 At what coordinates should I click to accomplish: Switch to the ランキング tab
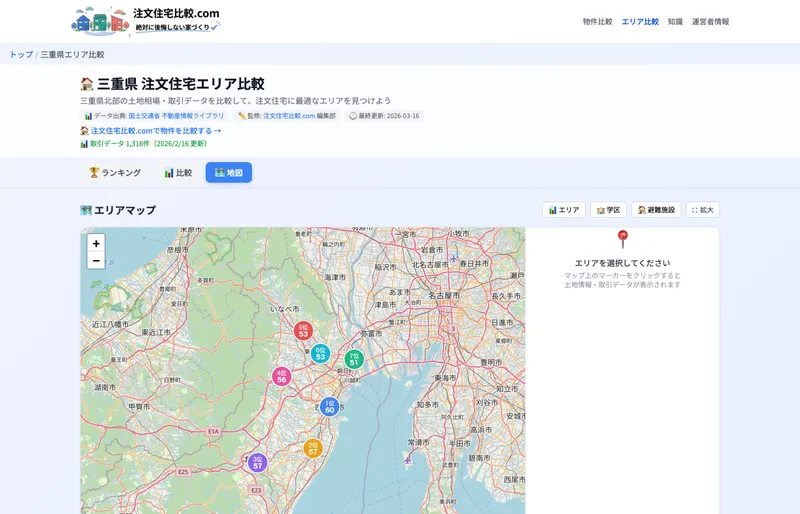[115, 173]
